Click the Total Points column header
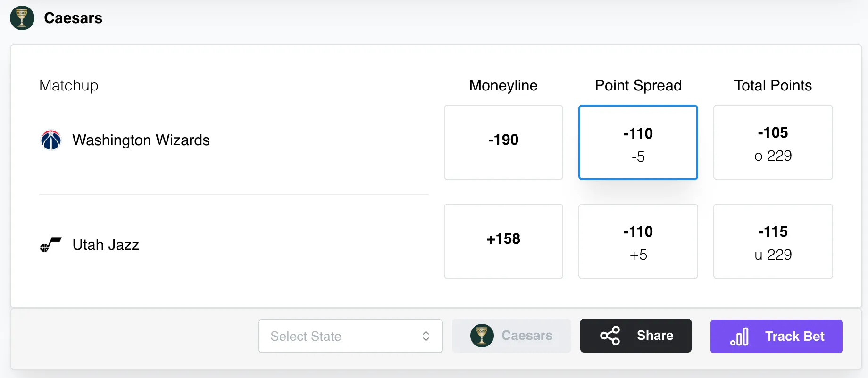868x378 pixels. tap(773, 86)
